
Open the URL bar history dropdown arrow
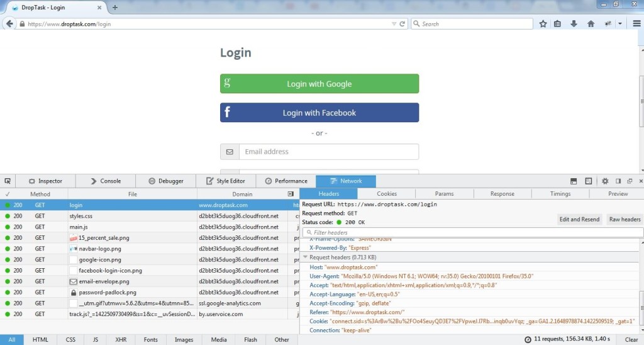(394, 24)
